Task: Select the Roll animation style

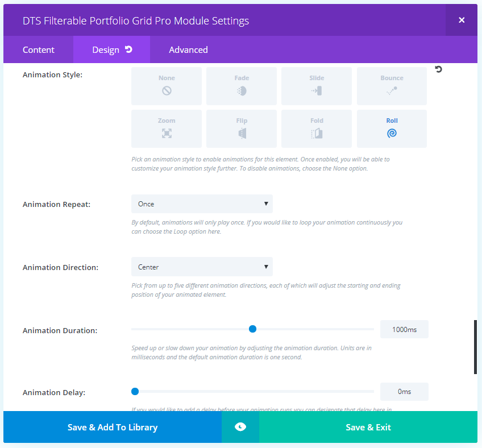Action: click(392, 128)
